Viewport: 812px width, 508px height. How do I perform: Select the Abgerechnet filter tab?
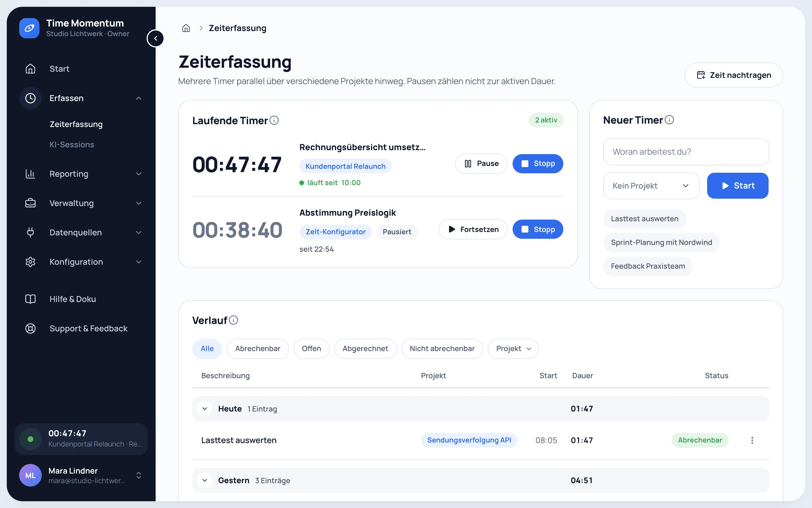[x=365, y=349]
